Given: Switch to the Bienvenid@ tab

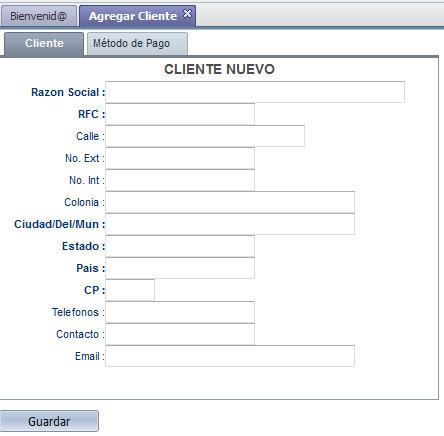Looking at the screenshot, I should [x=39, y=16].
